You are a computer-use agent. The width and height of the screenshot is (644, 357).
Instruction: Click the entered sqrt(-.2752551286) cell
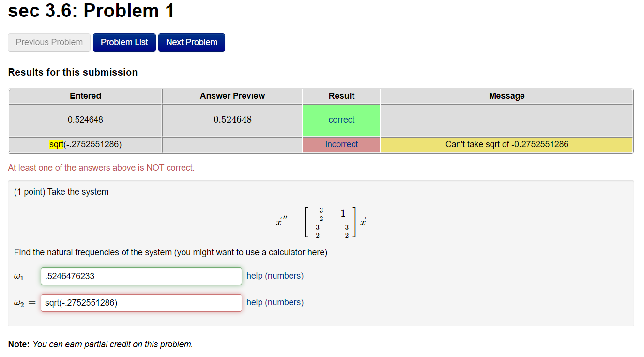point(86,144)
